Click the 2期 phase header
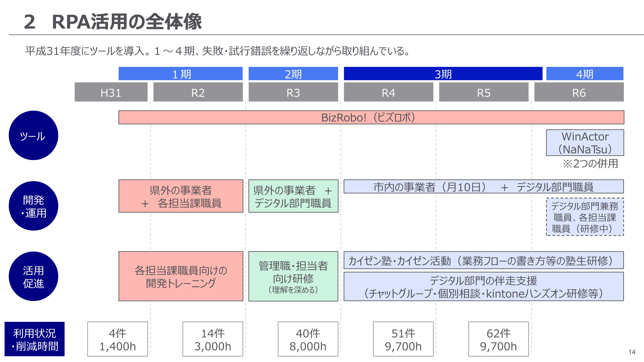This screenshot has height=362, width=644. pos(293,74)
